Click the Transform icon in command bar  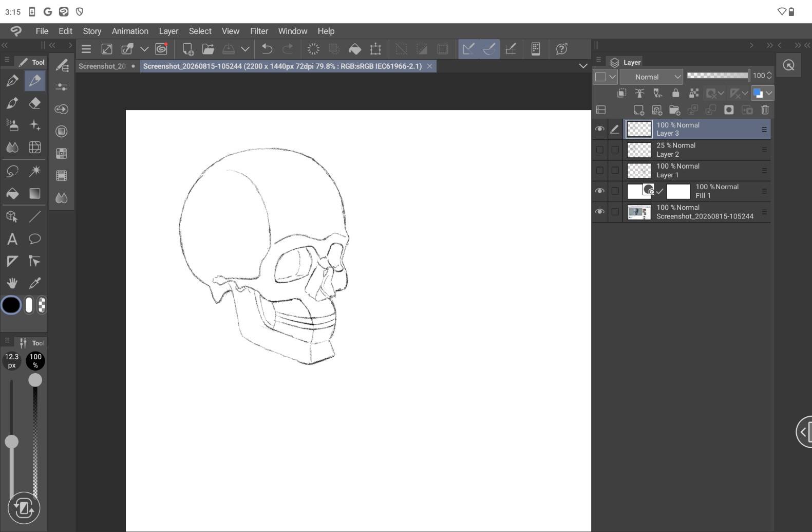pos(376,49)
